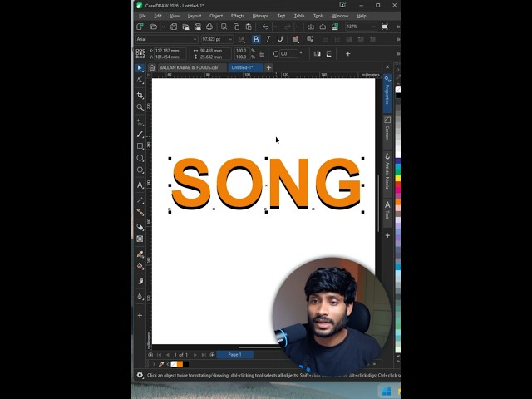Select the Crop tool

[140, 95]
